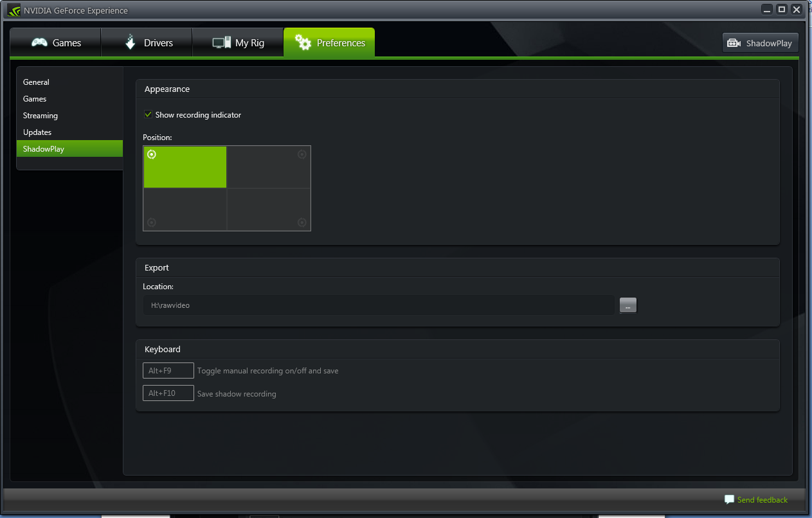This screenshot has height=518, width=812.
Task: Browse for export location with ellipsis button
Action: [x=628, y=305]
